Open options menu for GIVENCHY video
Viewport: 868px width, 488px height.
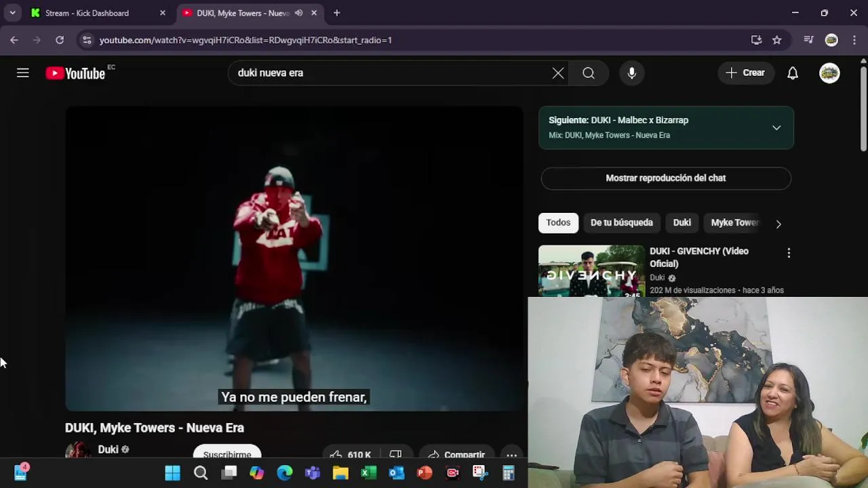[x=789, y=253]
